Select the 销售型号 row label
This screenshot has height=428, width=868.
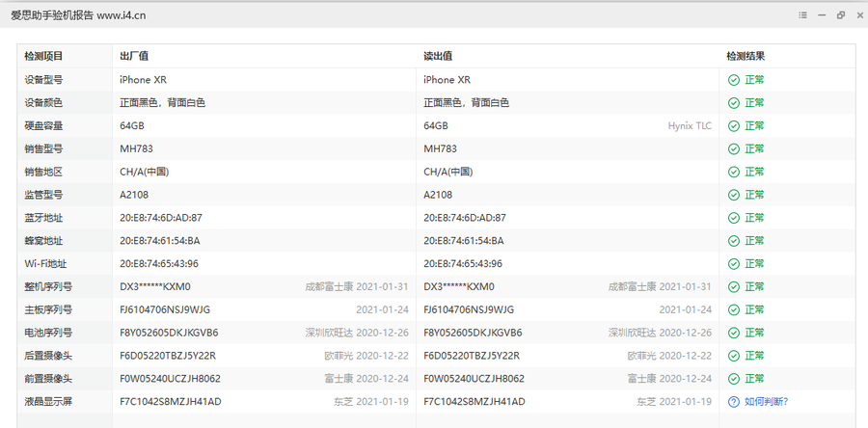pyautogui.click(x=43, y=148)
